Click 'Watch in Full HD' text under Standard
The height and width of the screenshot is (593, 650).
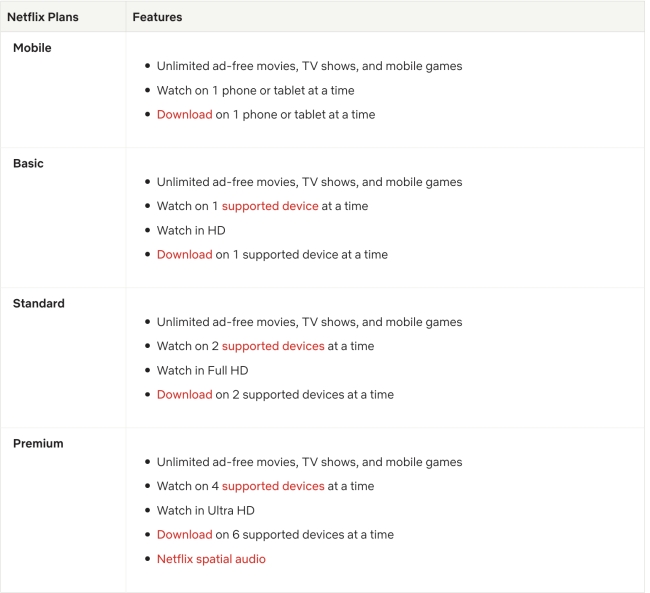click(202, 371)
